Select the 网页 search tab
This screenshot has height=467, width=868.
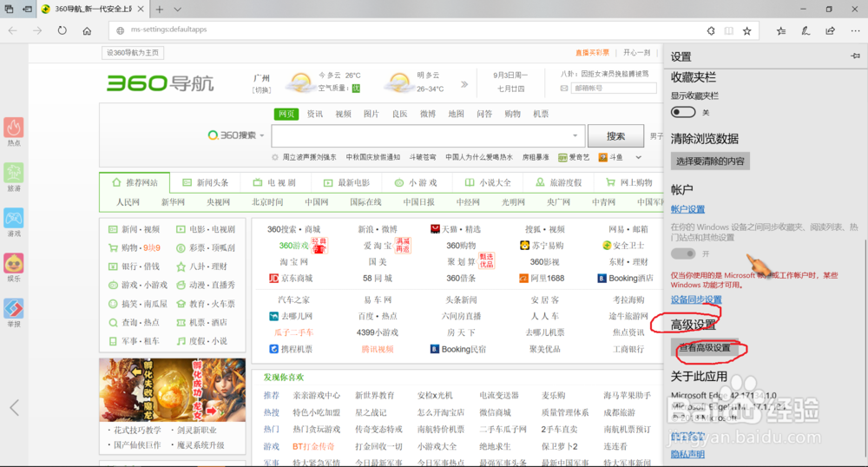coord(286,114)
